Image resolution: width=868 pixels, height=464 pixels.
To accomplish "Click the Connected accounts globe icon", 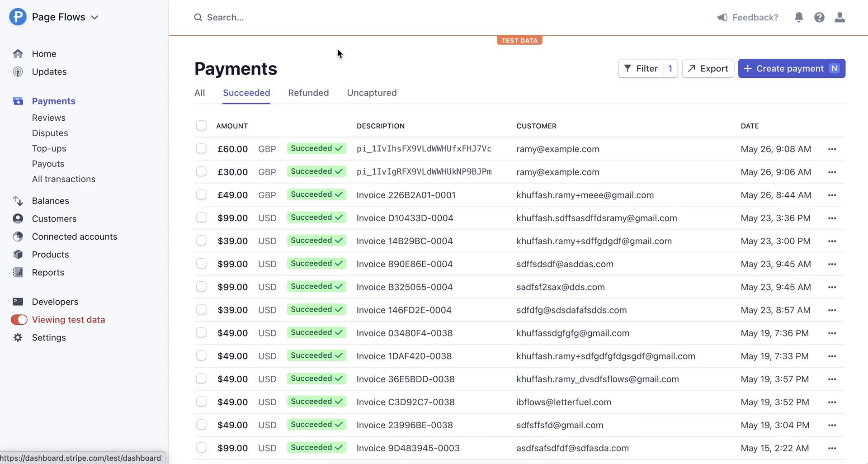I will tap(18, 237).
